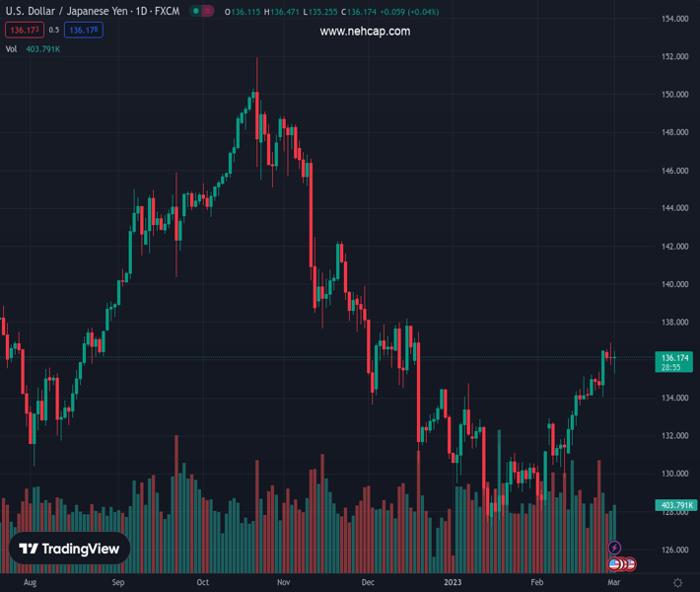The image size is (700, 592).
Task: Click the green market status indicator
Action: pyautogui.click(x=196, y=12)
